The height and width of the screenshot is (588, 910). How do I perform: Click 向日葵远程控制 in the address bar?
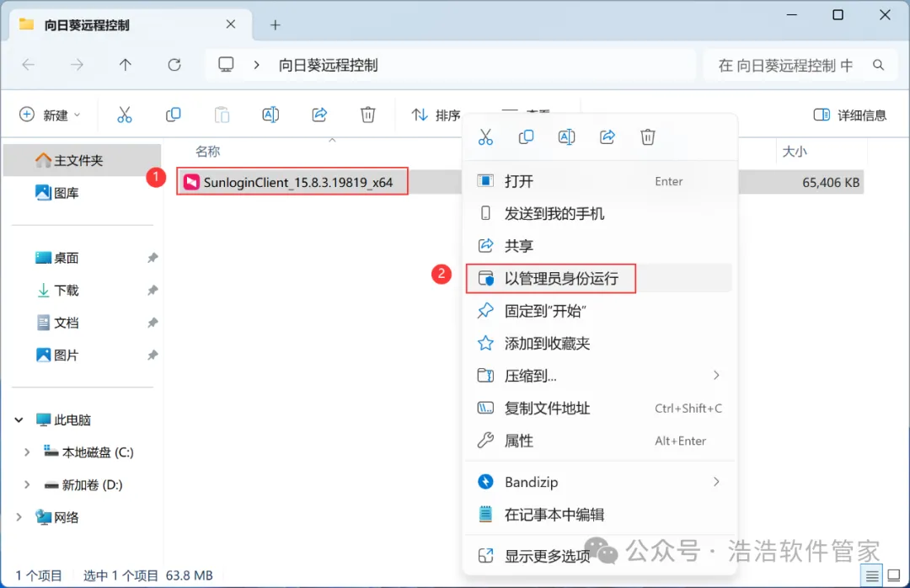(328, 65)
